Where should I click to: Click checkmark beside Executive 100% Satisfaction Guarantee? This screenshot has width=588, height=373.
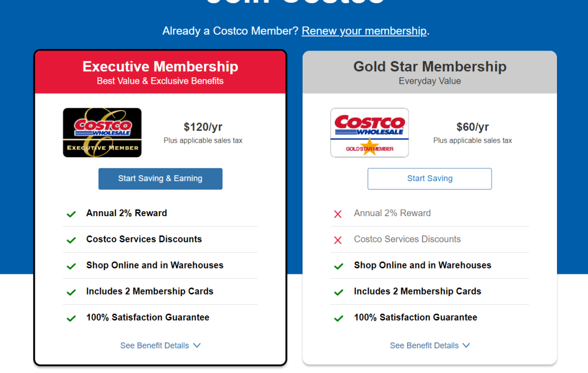click(71, 318)
